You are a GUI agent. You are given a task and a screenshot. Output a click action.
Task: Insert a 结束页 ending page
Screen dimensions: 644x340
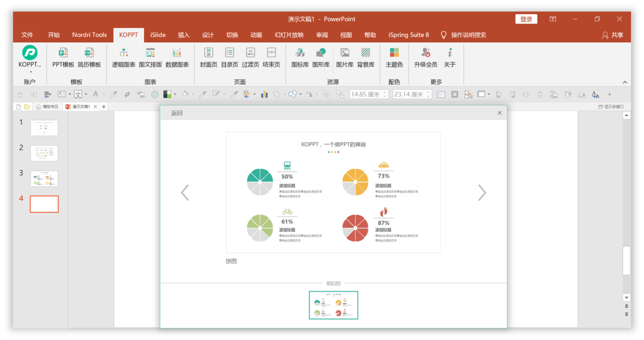coord(271,57)
